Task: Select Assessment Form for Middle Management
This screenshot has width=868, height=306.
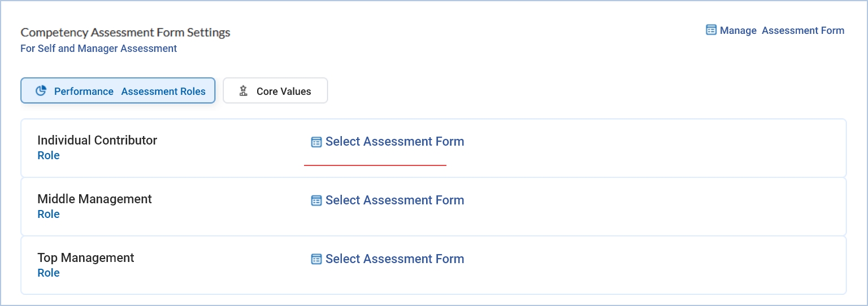Action: [x=394, y=200]
